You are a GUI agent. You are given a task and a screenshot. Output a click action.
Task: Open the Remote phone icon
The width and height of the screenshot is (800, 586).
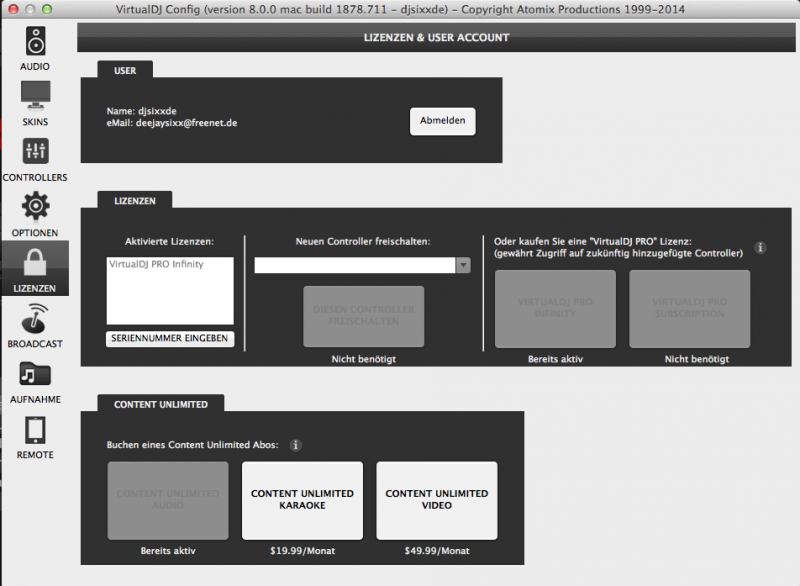35,430
